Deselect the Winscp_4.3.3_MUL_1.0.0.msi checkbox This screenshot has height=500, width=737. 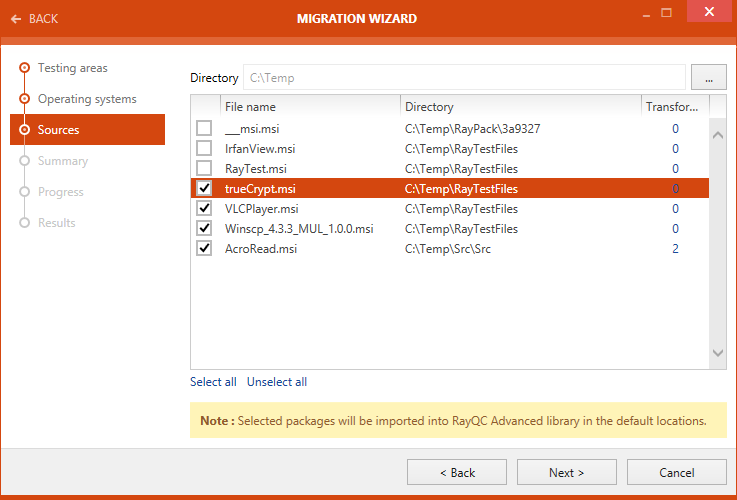[204, 228]
